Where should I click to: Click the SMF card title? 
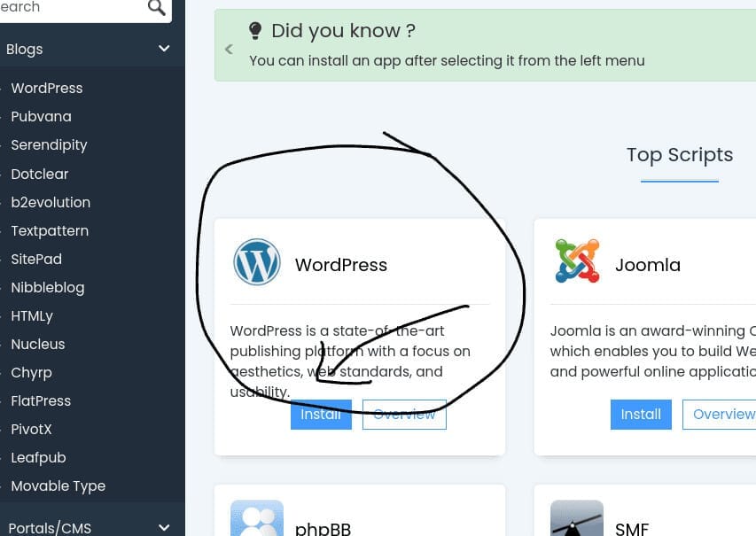pos(632,529)
